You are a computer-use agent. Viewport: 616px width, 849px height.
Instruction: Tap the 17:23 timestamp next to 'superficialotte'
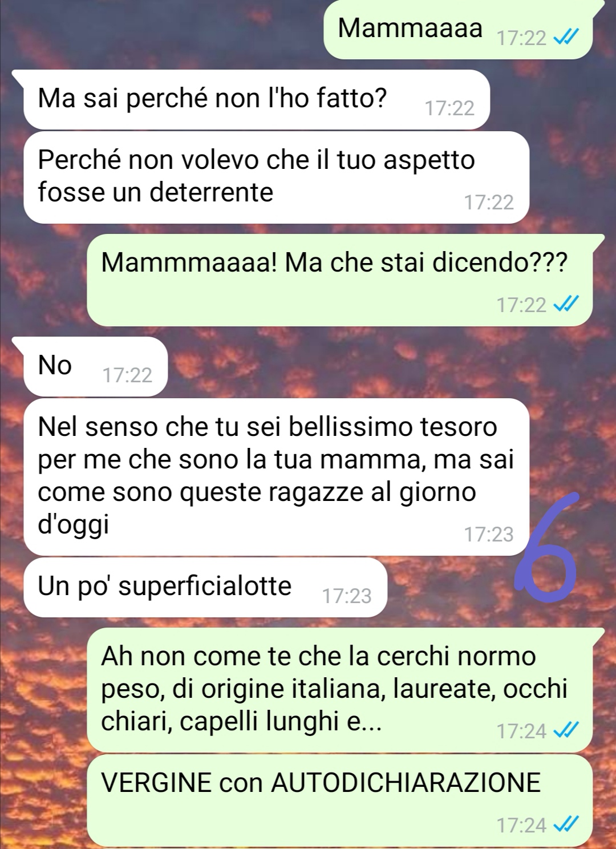coord(347,596)
